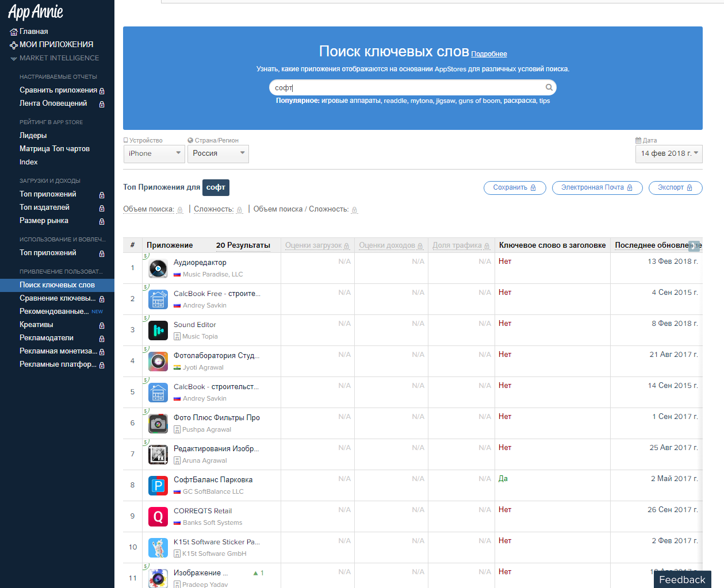Open Aruna Agrawal publisher
The image size is (724, 588).
pos(204,461)
